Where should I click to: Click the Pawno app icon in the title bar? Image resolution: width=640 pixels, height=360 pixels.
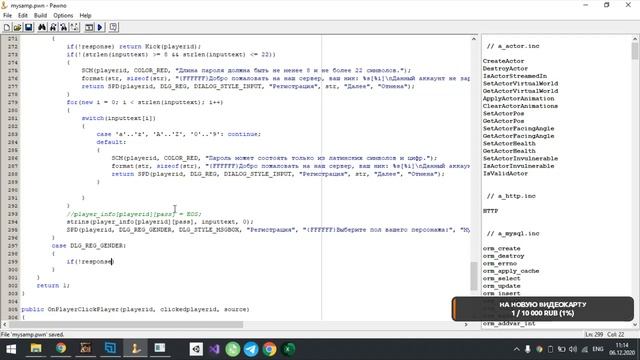point(4,5)
